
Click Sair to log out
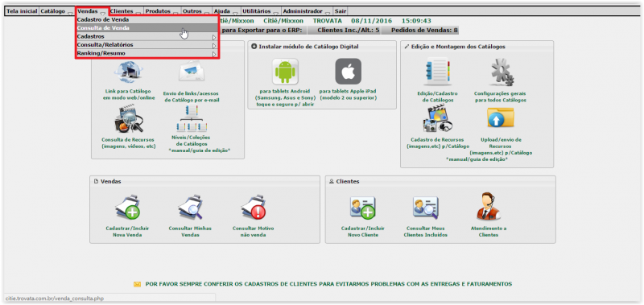click(341, 11)
